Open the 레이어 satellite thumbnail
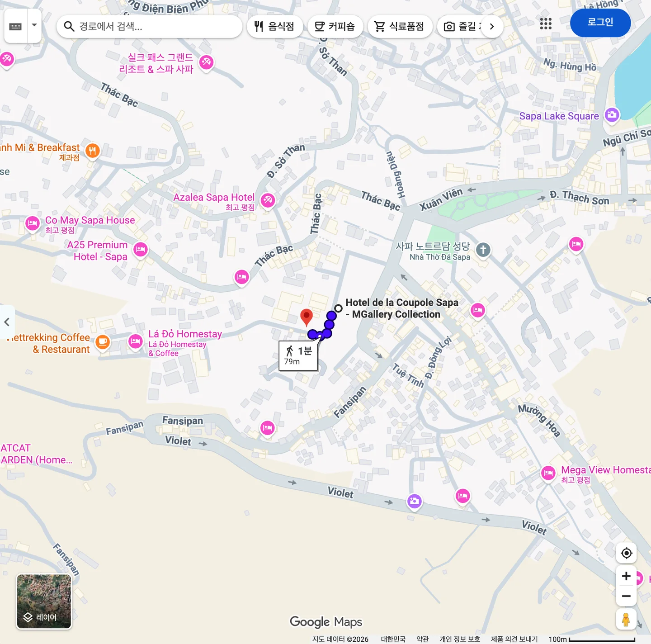 coord(44,601)
